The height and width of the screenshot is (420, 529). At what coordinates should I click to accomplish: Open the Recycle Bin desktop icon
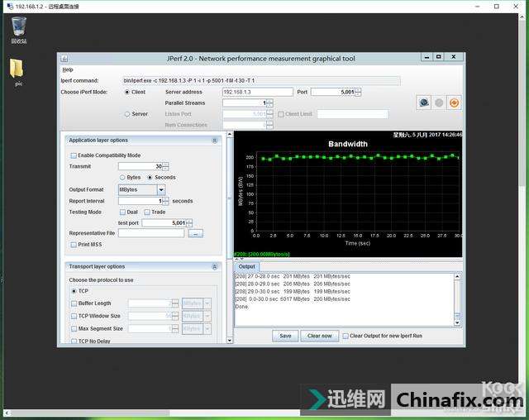click(x=18, y=31)
